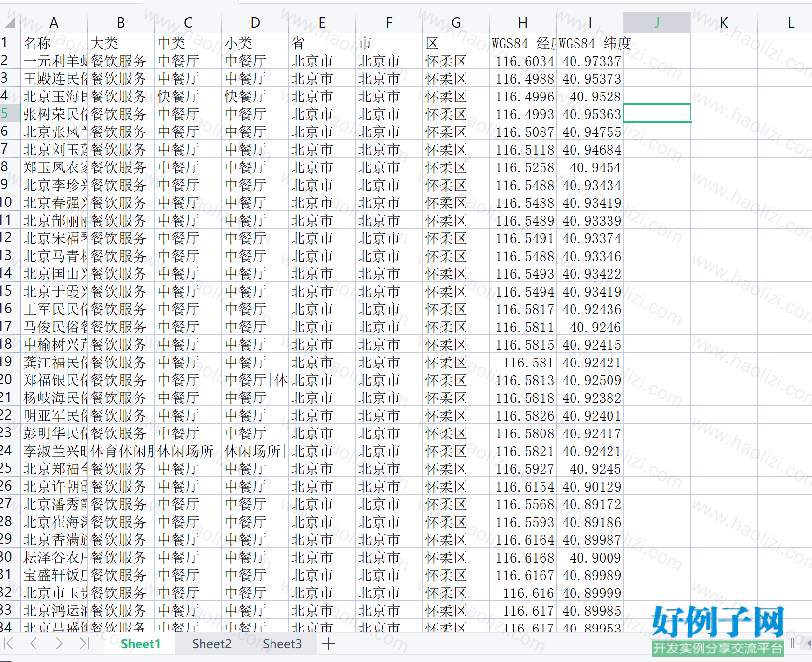Select column C header
The image size is (812, 662).
(188, 23)
